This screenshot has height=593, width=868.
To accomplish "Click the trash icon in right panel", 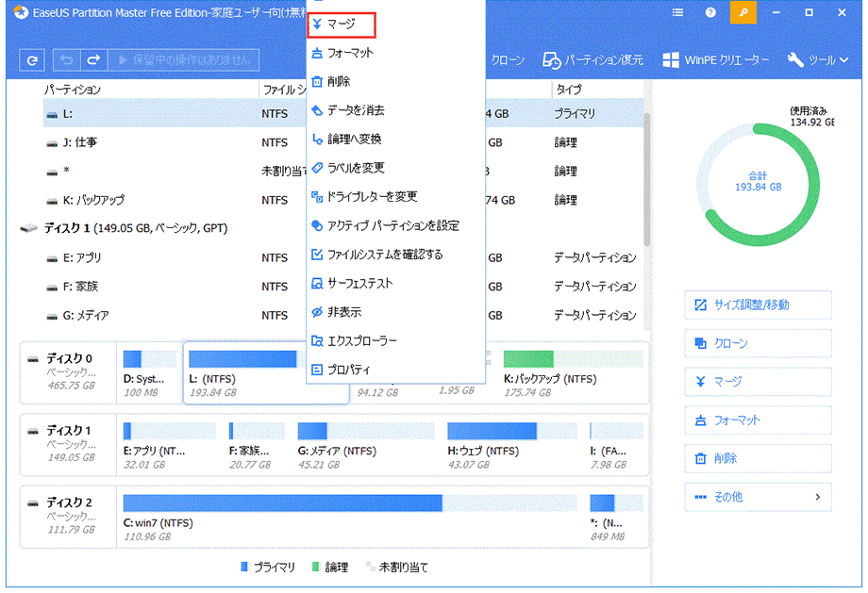I will (x=700, y=458).
